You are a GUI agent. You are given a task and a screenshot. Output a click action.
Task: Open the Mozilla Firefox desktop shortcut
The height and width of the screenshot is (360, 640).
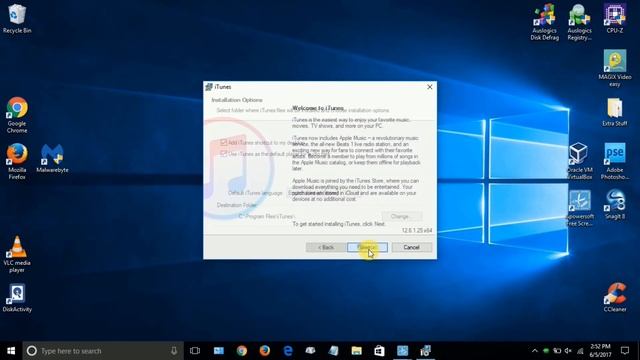tap(17, 161)
